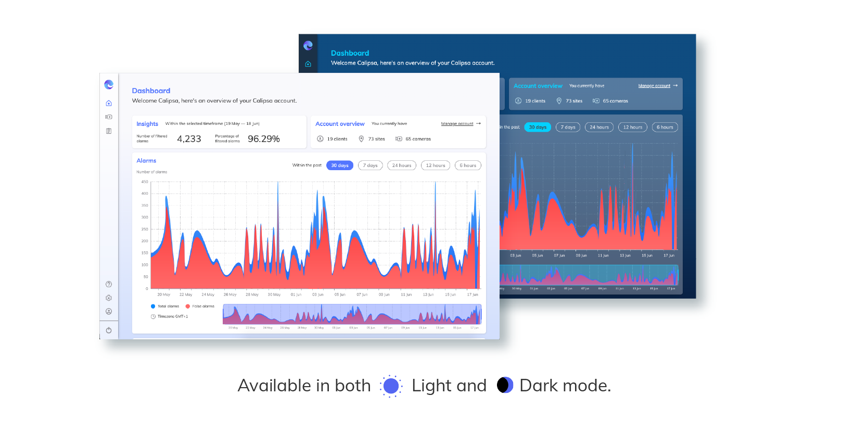Click the Insights heading
Image resolution: width=868 pixels, height=434 pixels.
click(147, 124)
